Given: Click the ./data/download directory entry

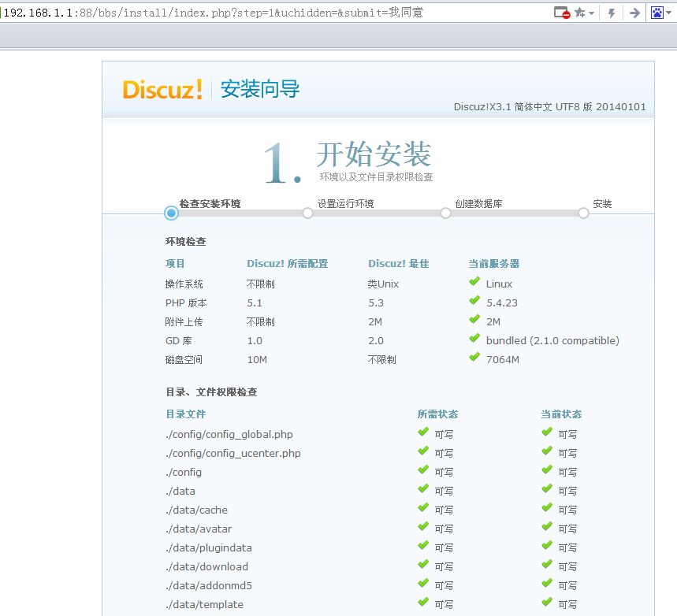Looking at the screenshot, I should click(x=206, y=566).
